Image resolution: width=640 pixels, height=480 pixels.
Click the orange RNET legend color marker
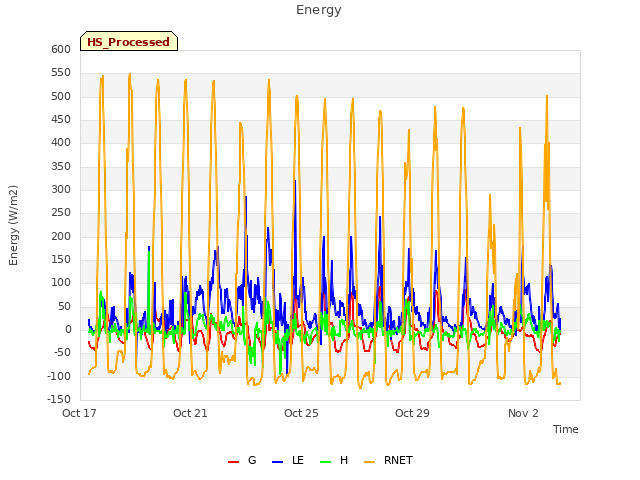click(369, 462)
